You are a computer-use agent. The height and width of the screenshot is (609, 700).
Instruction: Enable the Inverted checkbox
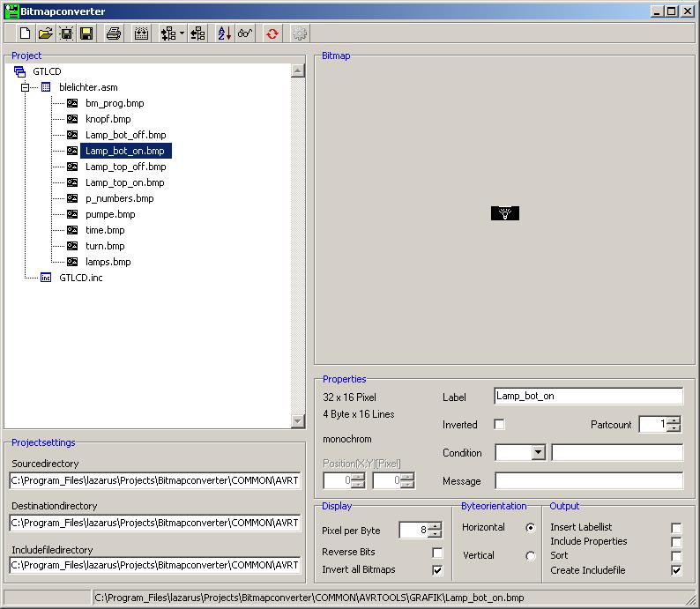500,425
